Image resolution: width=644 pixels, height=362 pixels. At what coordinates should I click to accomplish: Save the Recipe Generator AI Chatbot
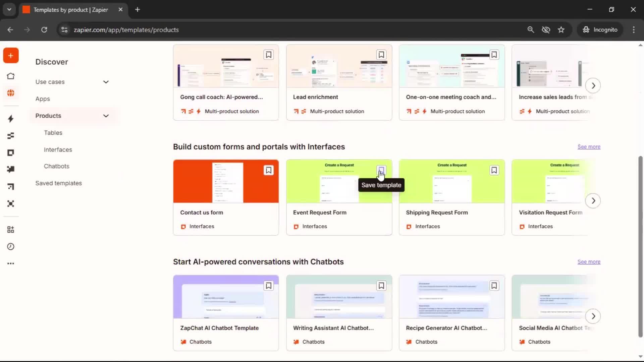tap(494, 286)
